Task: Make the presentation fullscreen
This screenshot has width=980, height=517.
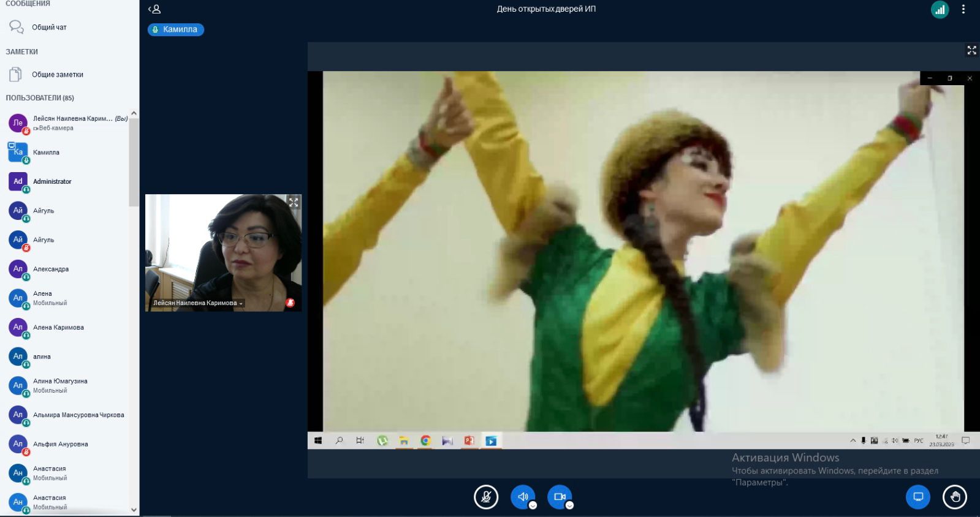Action: [x=971, y=50]
